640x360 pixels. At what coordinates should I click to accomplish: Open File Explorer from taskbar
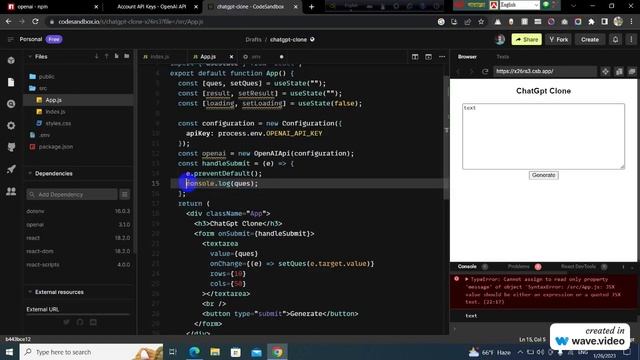(x=215, y=352)
